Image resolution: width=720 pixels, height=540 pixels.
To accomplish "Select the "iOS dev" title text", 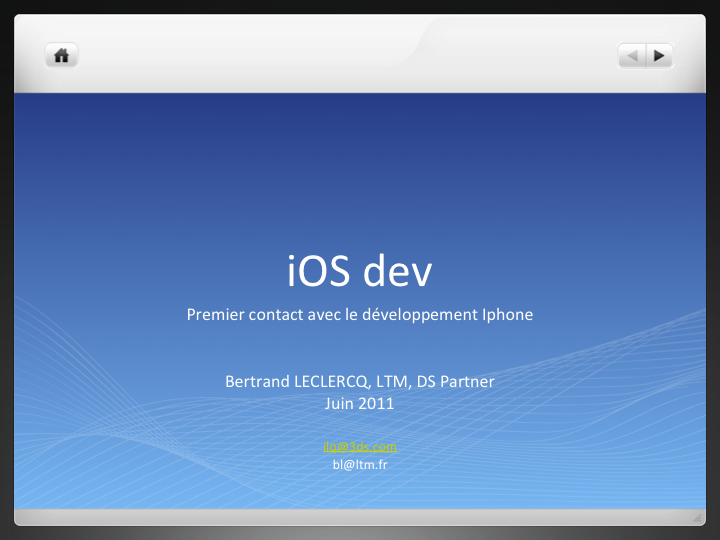I will [x=360, y=271].
